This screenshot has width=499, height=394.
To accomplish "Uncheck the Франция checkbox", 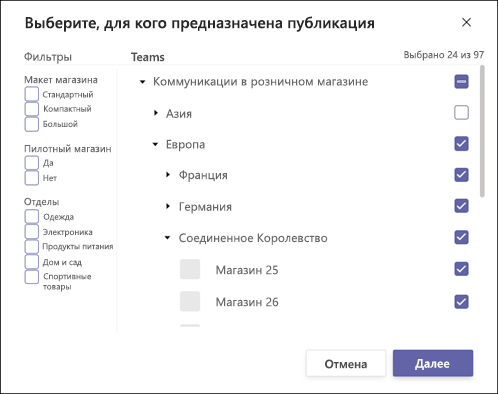I will (x=461, y=175).
